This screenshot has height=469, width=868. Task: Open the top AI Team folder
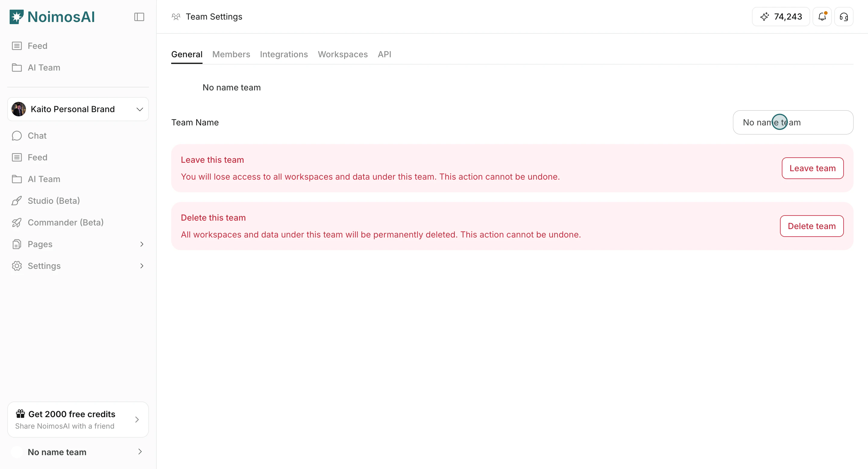(x=44, y=68)
